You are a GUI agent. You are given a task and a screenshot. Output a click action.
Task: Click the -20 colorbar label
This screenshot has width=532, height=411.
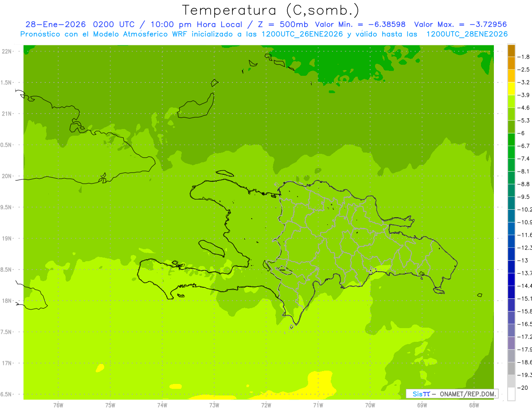[x=522, y=388]
